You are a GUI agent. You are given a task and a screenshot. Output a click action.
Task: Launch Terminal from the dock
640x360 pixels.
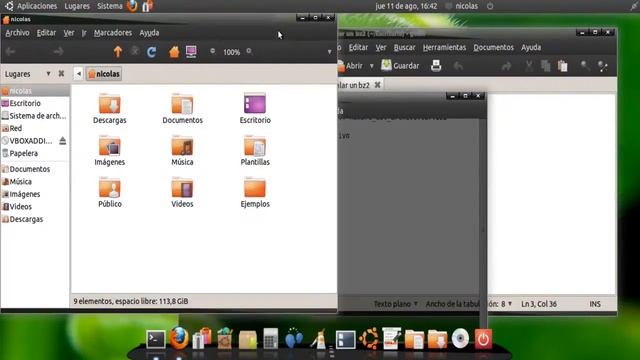click(156, 339)
